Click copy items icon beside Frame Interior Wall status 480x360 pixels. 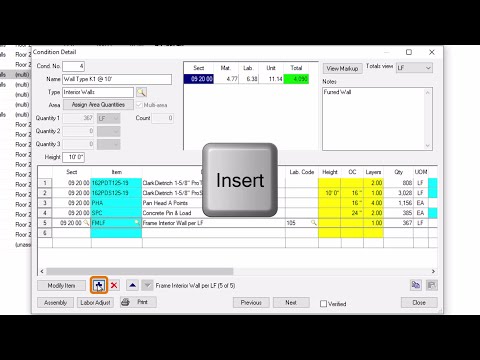(x=416, y=285)
